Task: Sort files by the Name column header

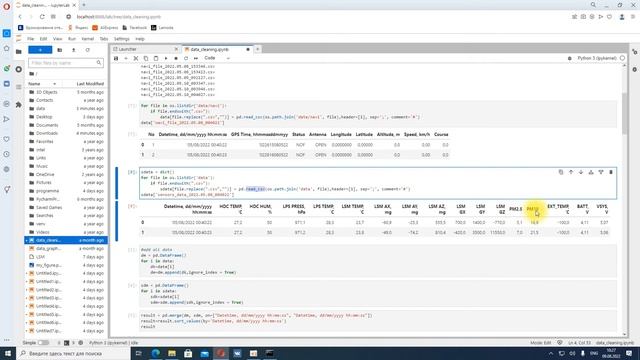Action: pos(42,84)
